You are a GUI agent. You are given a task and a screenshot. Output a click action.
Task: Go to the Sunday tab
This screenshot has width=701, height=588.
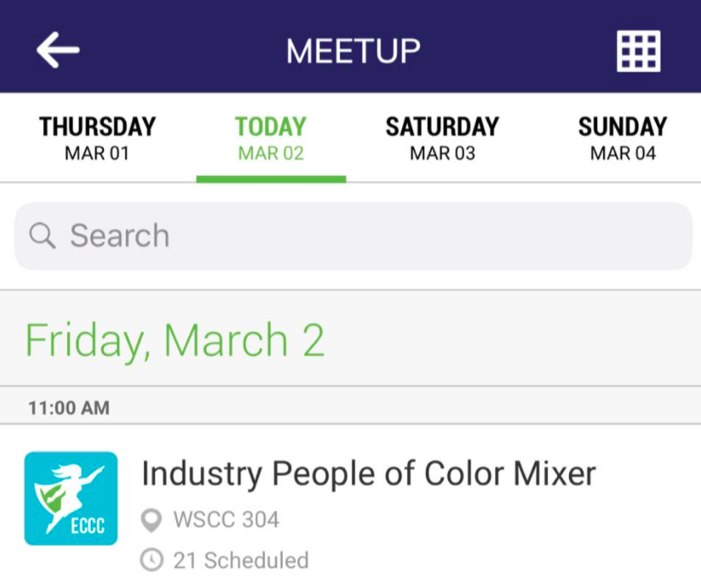tap(622, 138)
